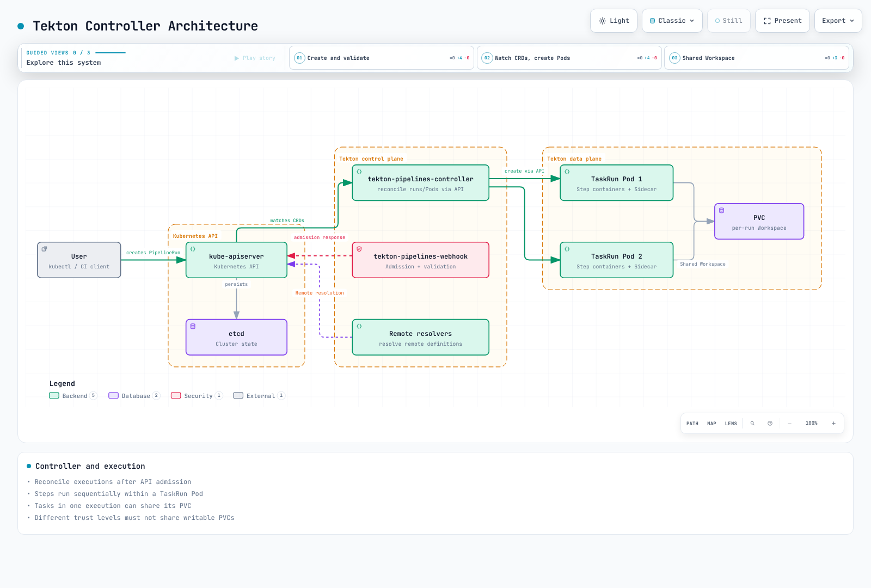Click the code icon on kube-apiserver node
This screenshot has width=871, height=588.
(x=193, y=249)
